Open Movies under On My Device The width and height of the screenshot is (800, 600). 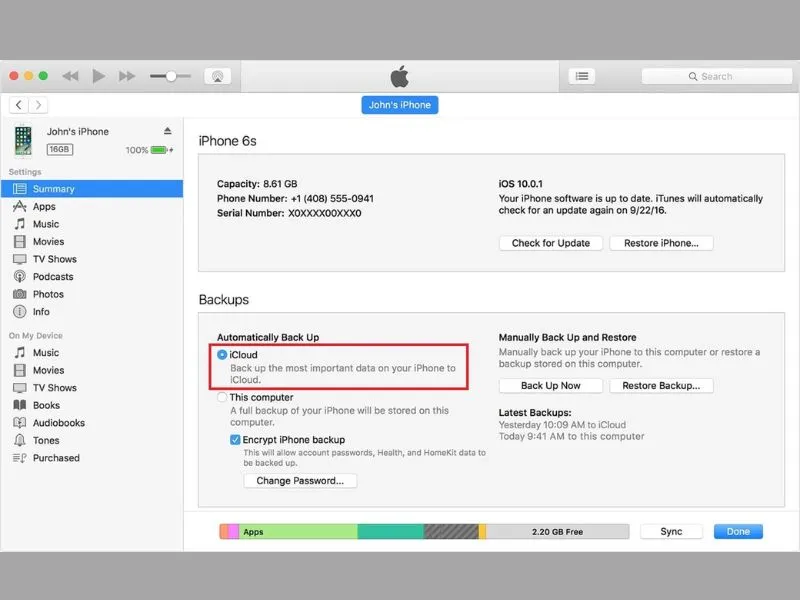point(92,370)
